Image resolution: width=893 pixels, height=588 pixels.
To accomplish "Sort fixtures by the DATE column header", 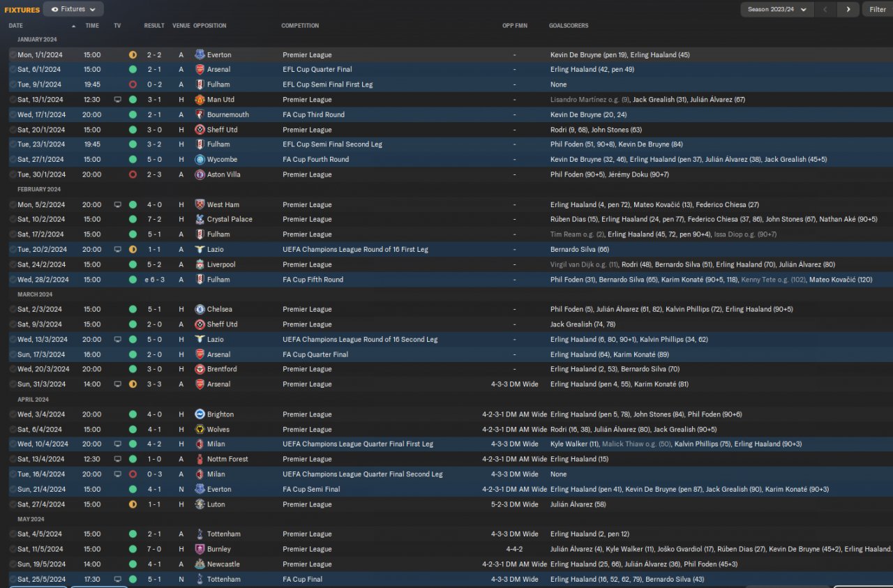I will tap(15, 26).
